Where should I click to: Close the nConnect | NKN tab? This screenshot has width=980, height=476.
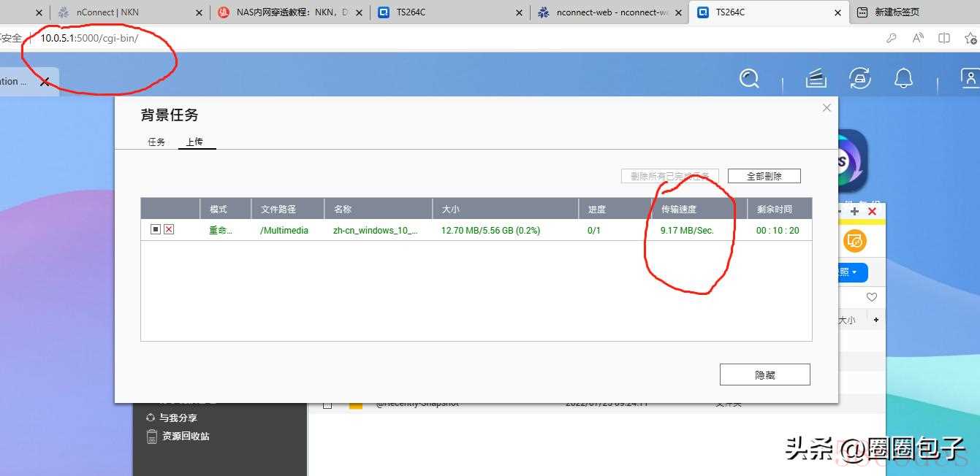tap(200, 12)
